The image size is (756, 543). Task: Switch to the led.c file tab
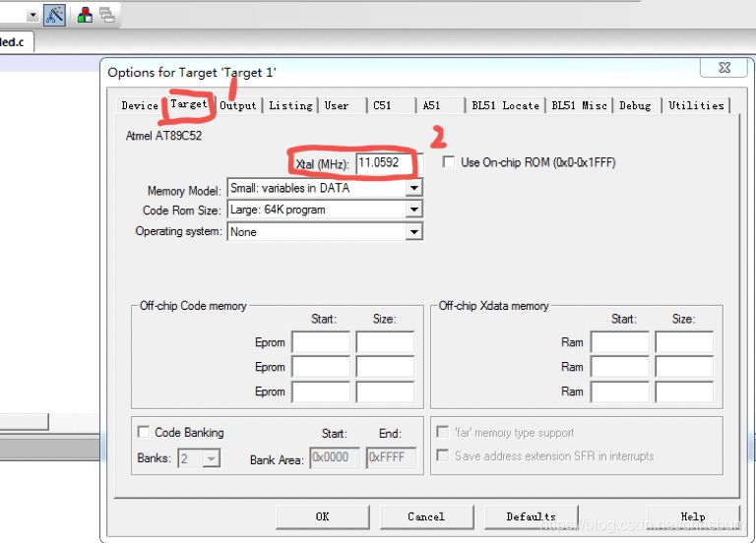click(15, 42)
